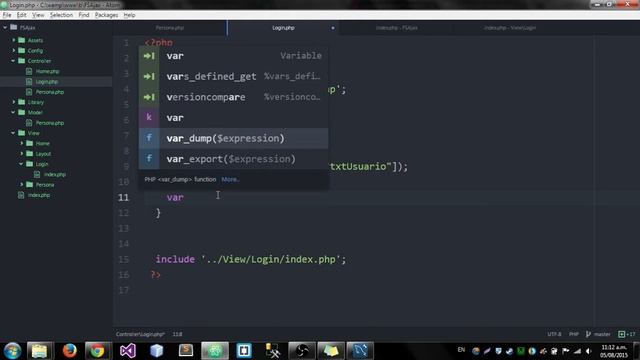Open Persona.php file icon in Controller
640x360 pixels.
pyautogui.click(x=29, y=92)
